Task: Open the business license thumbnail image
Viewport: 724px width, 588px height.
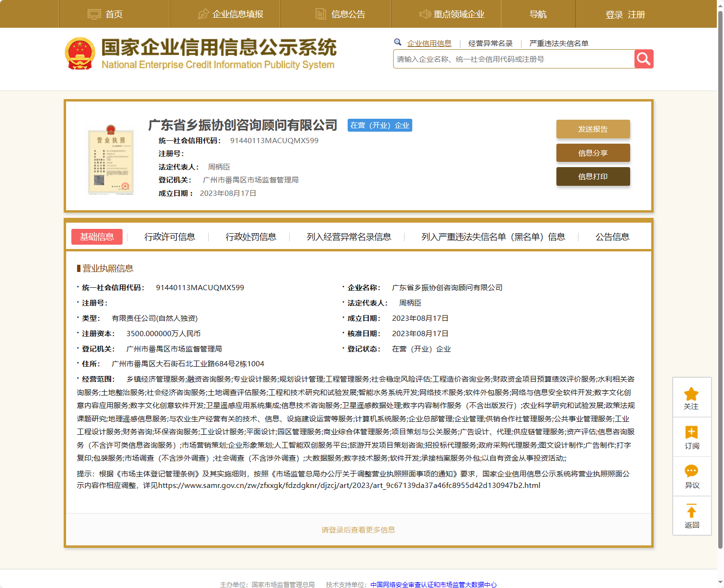Action: coord(111,160)
